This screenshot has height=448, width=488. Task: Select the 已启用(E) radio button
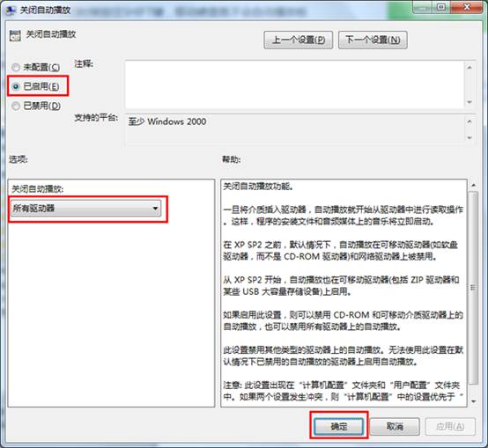(16, 86)
